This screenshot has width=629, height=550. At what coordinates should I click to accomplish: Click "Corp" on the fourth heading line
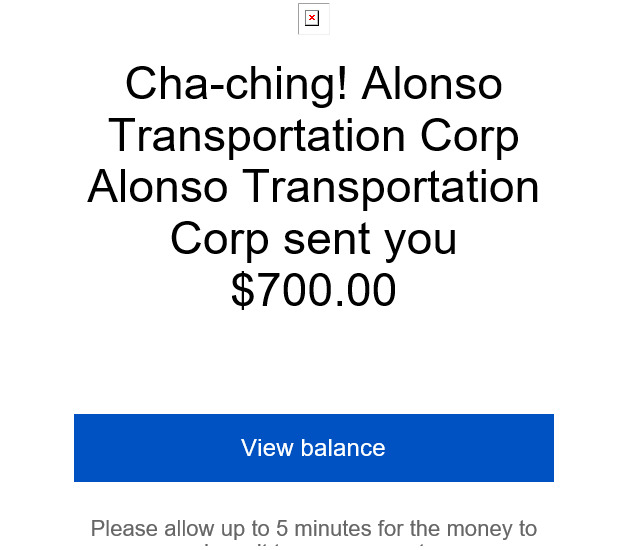click(219, 239)
